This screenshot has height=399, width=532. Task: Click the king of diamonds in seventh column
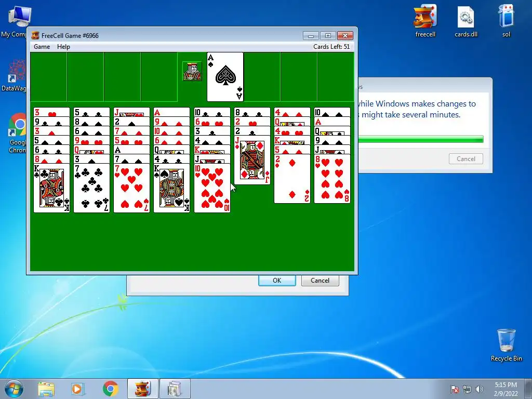tap(292, 140)
